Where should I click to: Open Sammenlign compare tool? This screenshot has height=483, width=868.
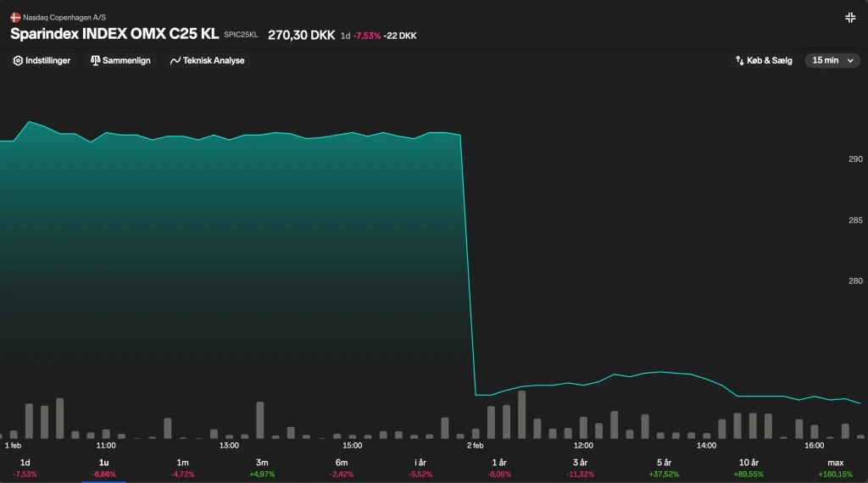(x=120, y=60)
